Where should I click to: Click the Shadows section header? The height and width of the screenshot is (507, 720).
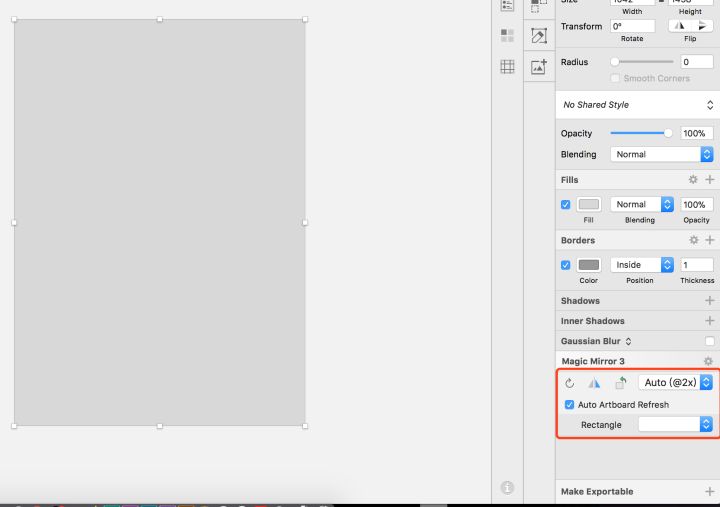pyautogui.click(x=580, y=301)
